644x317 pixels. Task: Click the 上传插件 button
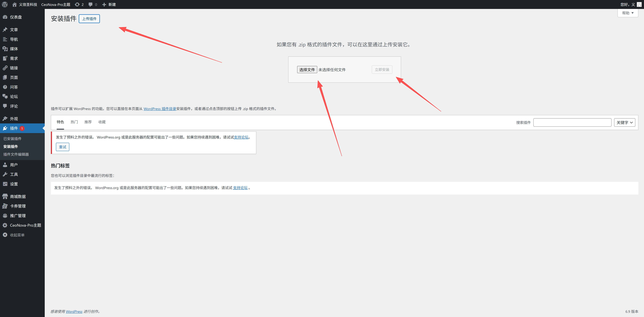(89, 19)
